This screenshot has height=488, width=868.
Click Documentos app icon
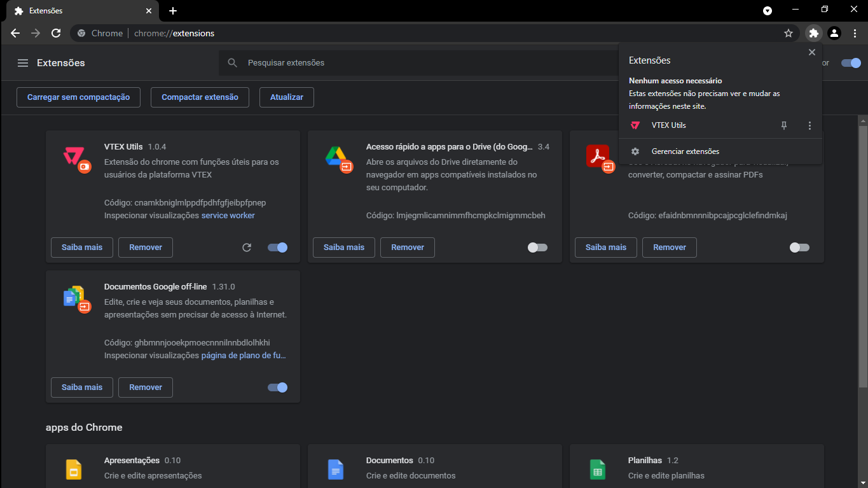(336, 470)
